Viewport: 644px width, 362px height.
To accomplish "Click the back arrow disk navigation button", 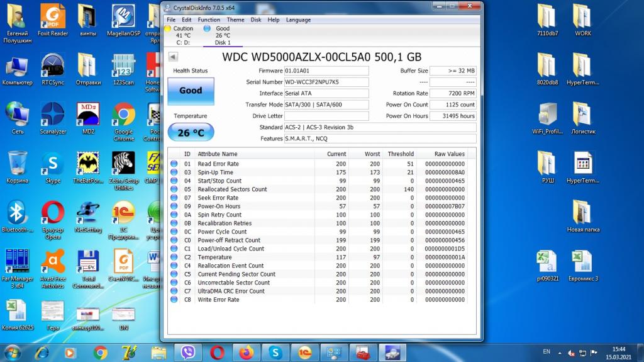I will [174, 57].
